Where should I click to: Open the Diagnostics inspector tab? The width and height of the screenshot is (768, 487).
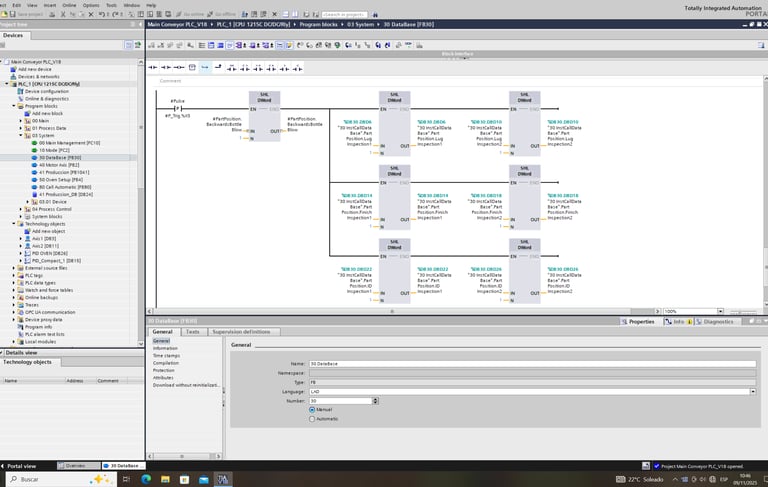click(716, 322)
